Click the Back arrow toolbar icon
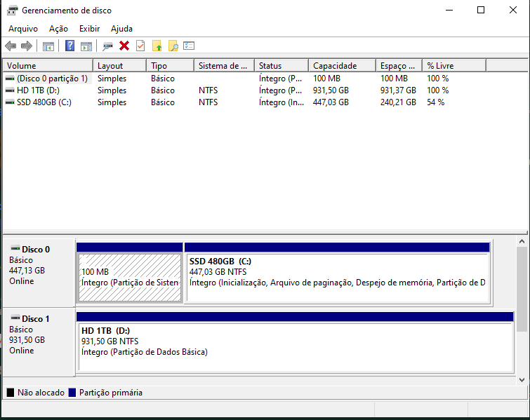Image resolution: width=530 pixels, height=420 pixels. tap(11, 46)
